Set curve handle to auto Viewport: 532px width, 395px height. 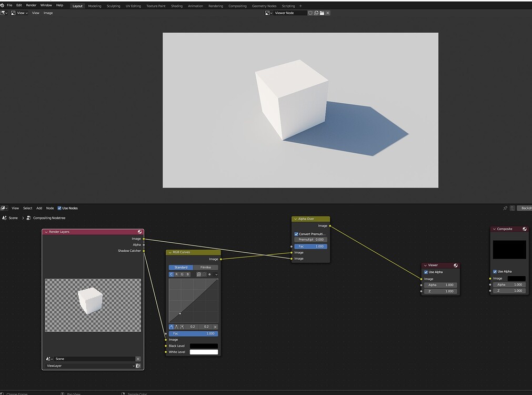click(x=172, y=327)
